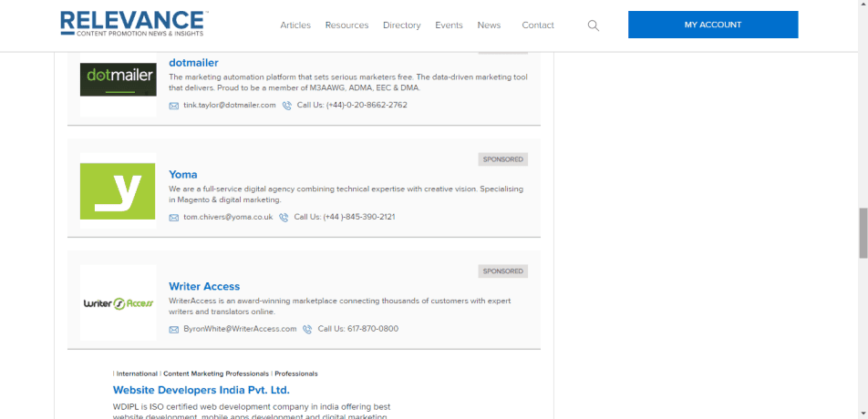
Task: Click the envelope icon beside tink.taylor@dotmailer.com
Action: (x=174, y=106)
